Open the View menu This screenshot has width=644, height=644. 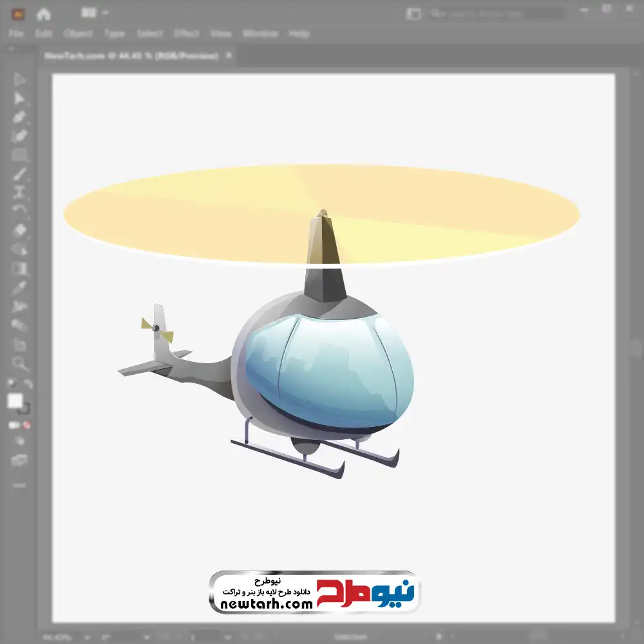[x=221, y=33]
